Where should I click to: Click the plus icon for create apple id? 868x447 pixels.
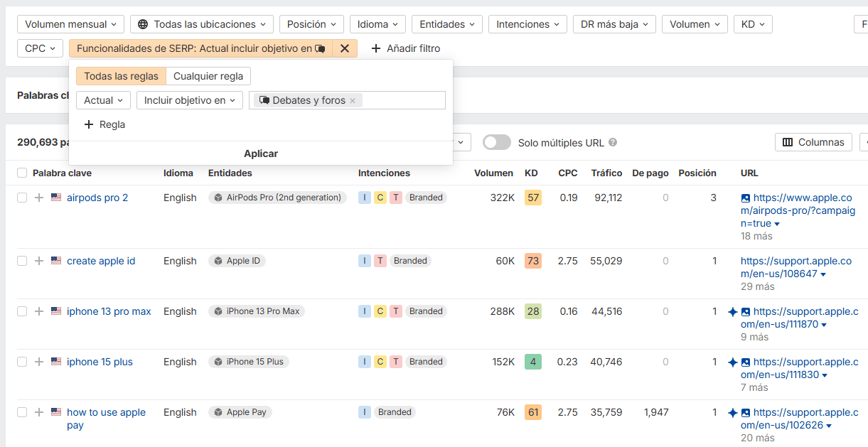[39, 261]
